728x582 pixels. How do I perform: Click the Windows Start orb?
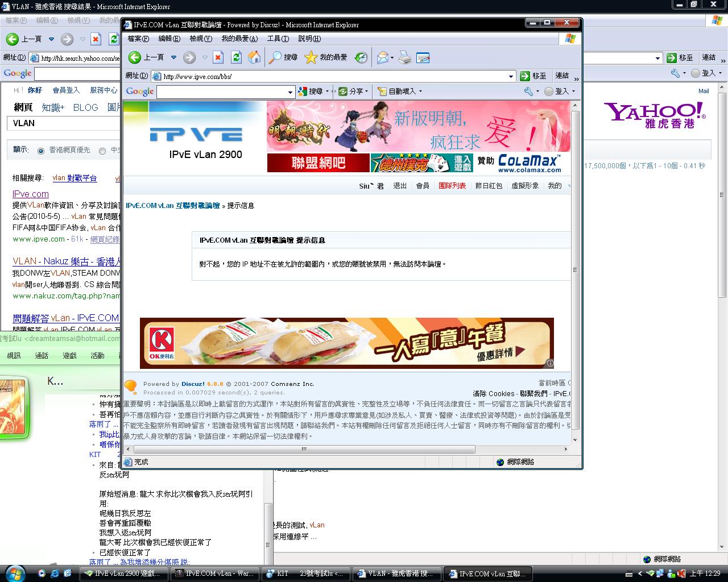[x=14, y=573]
